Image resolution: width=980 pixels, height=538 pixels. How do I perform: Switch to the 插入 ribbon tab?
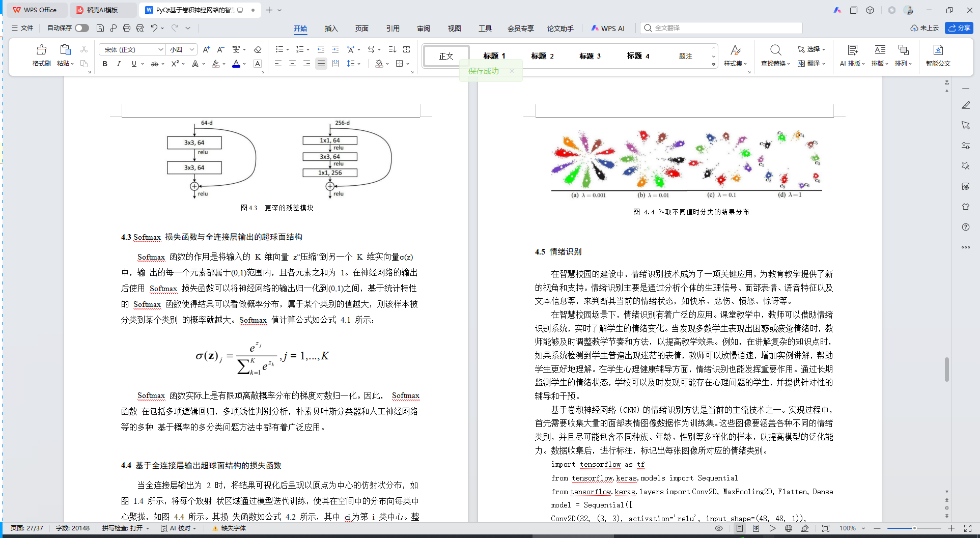(x=331, y=29)
